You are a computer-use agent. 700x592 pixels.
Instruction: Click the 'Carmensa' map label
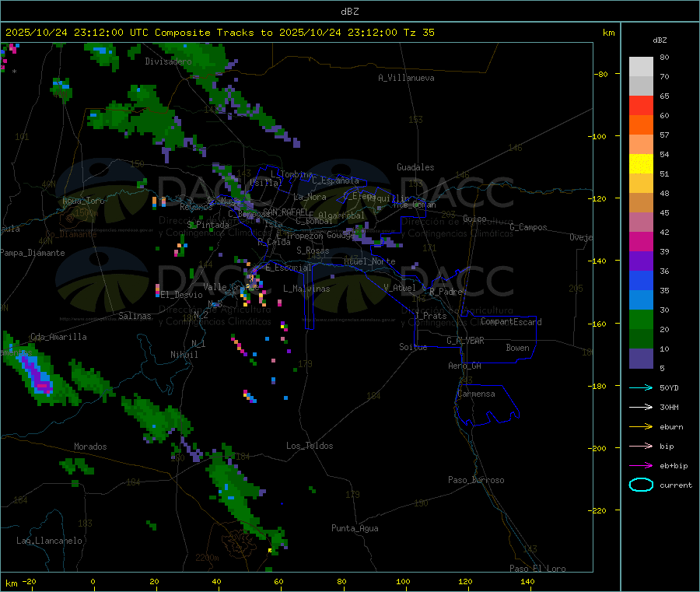point(476,394)
